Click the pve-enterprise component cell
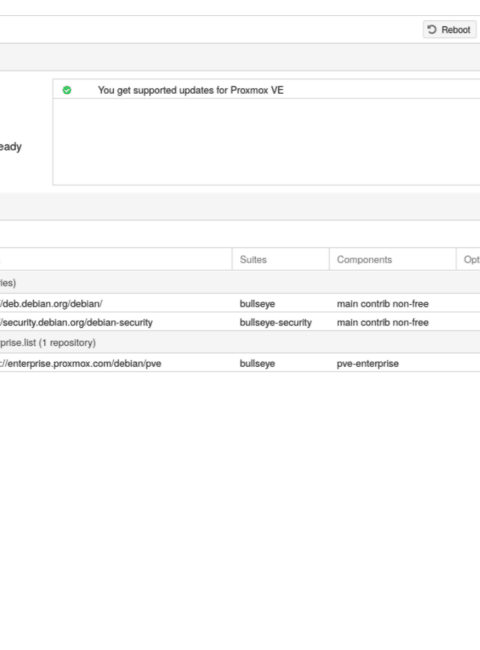The height and width of the screenshot is (650, 480). 368,363
